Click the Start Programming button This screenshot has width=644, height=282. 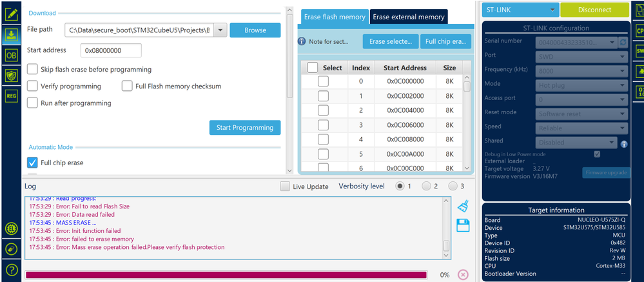point(245,127)
